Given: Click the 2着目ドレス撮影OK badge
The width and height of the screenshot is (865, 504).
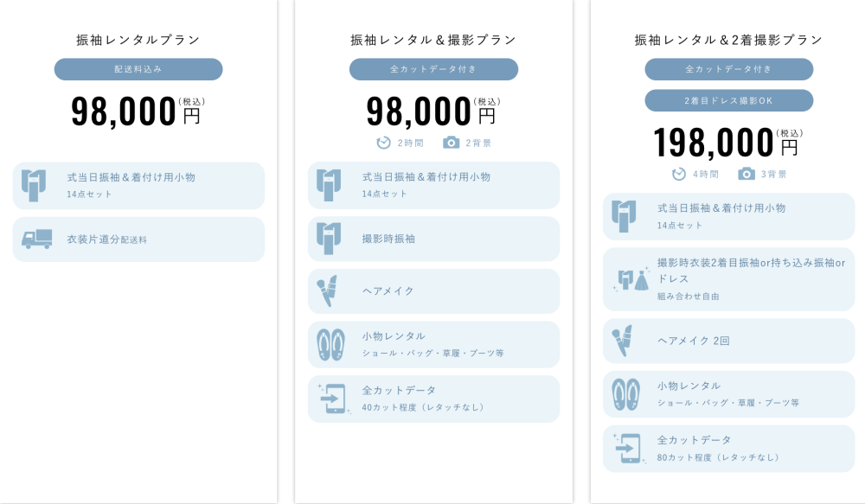Looking at the screenshot, I should pos(728,100).
